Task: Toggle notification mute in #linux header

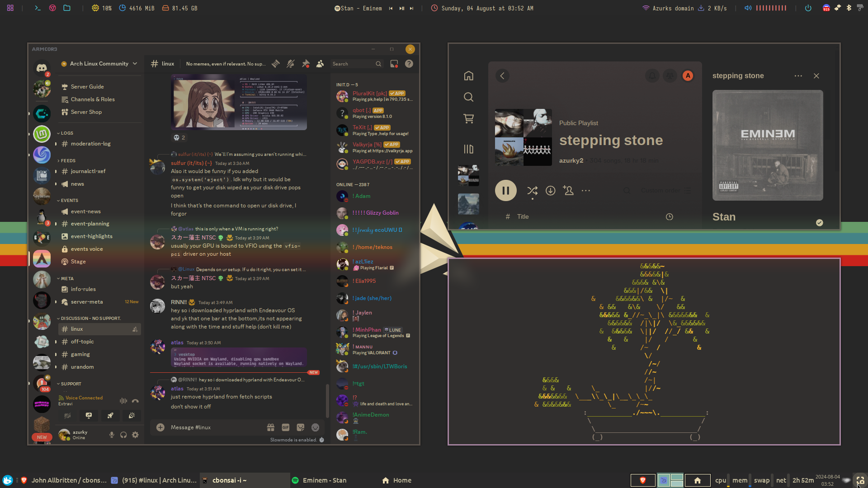Action: (291, 64)
